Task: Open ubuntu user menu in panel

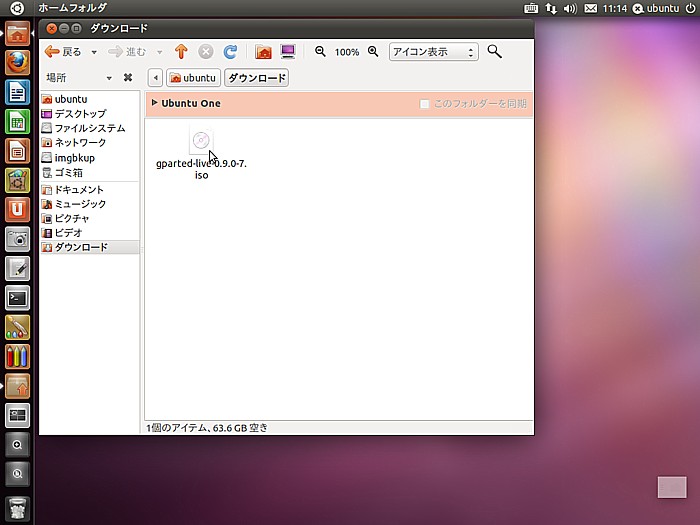Action: click(656, 8)
